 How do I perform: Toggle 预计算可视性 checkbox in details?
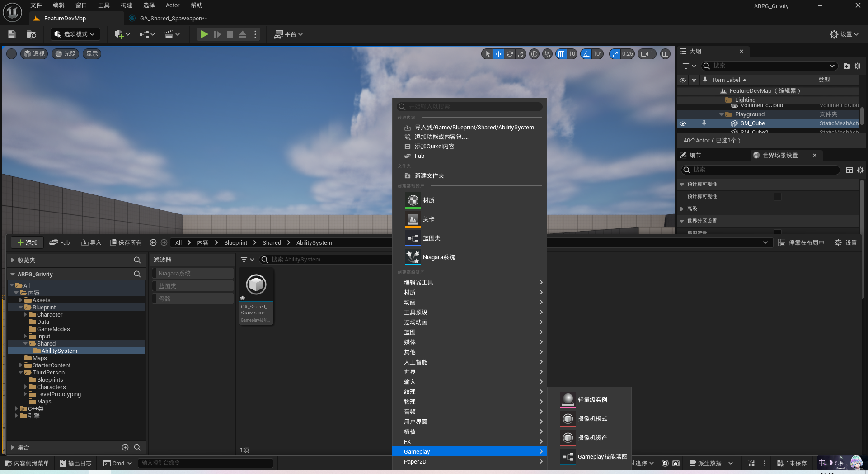pos(778,197)
